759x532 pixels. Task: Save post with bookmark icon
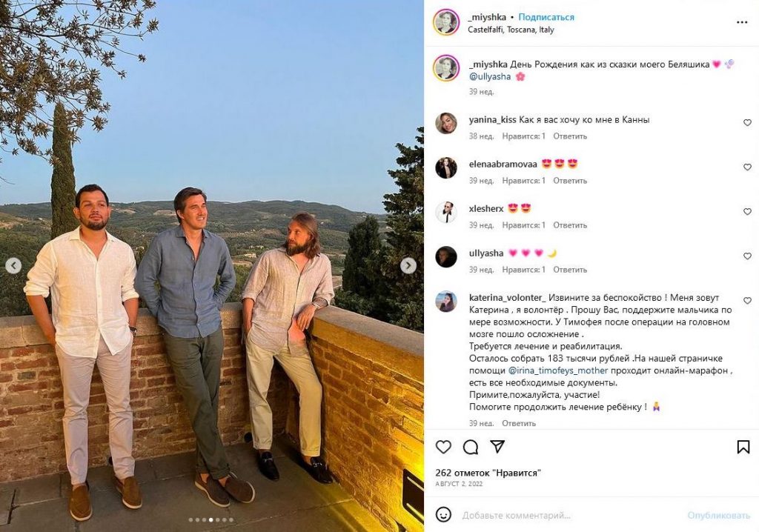coord(743,447)
